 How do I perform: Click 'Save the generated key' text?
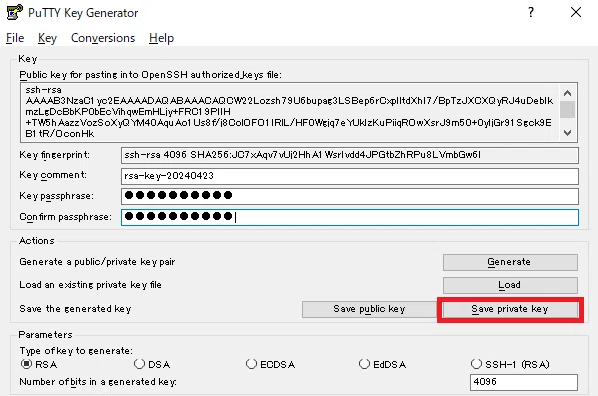tap(75, 309)
